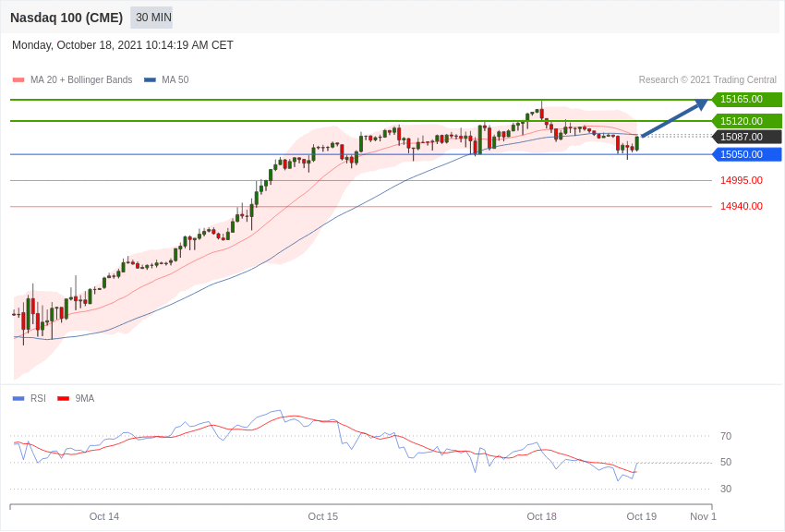Image resolution: width=785 pixels, height=532 pixels.
Task: Click the 30 MIN timeframe badge
Action: tap(151, 18)
